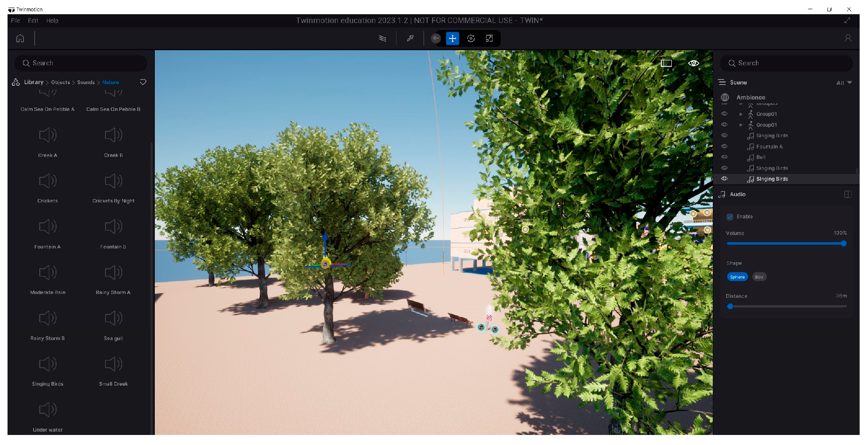
Task: Open the Help menu
Action: tap(52, 20)
